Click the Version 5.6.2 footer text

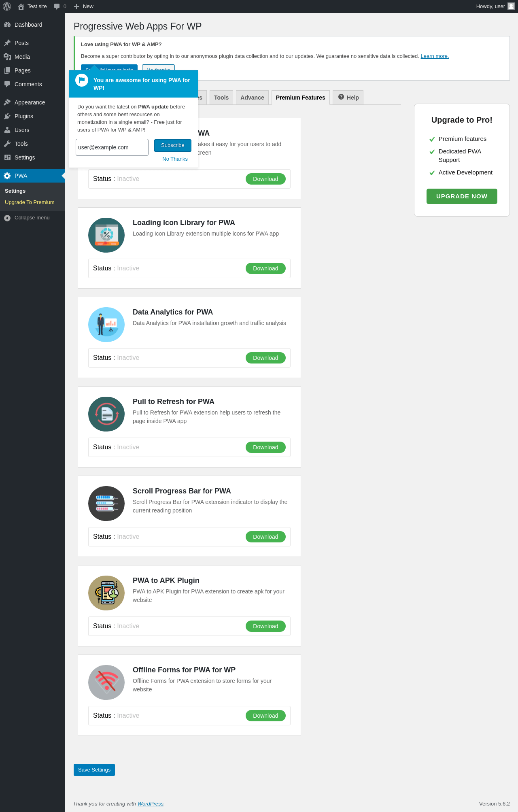click(x=494, y=804)
